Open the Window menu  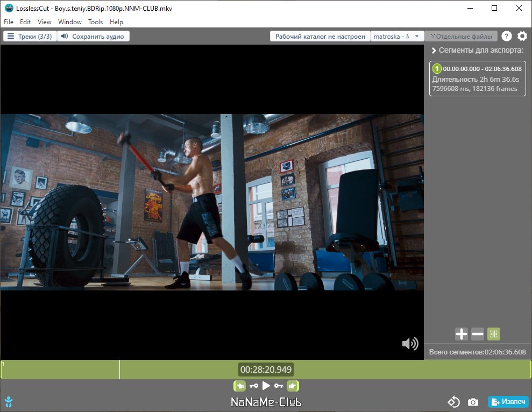point(70,22)
